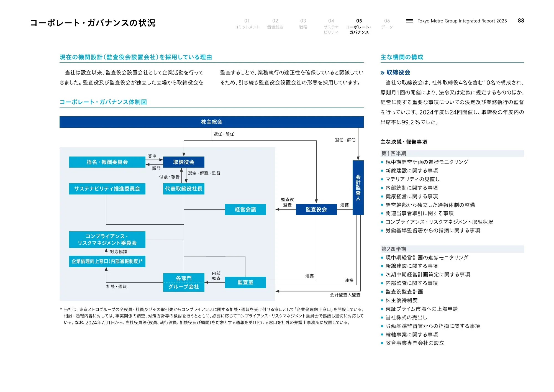Click the 監査役会 box
The image size is (554, 392).
click(x=316, y=209)
